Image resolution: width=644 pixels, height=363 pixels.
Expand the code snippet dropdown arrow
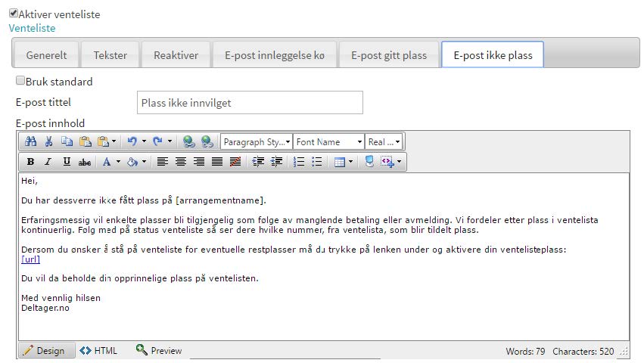399,162
